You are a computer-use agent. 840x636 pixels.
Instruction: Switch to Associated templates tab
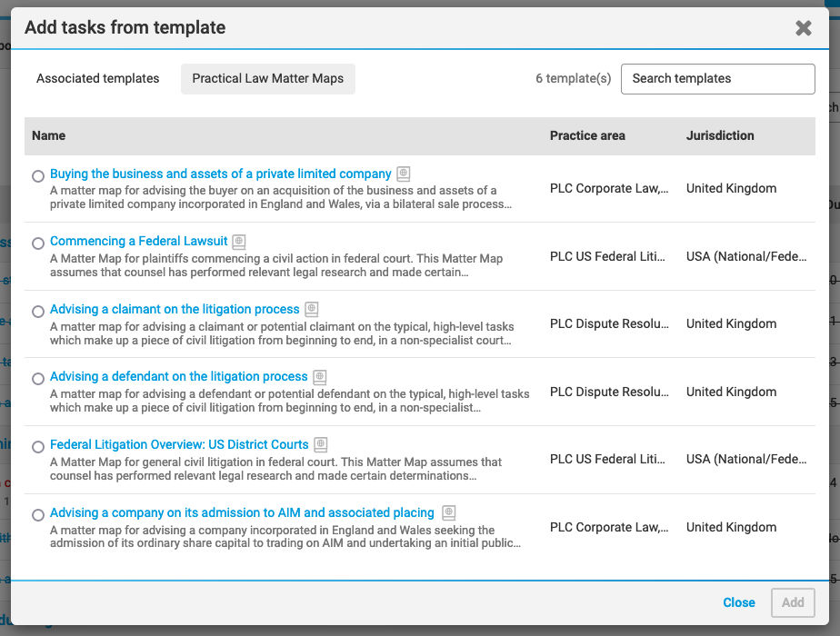coord(98,79)
